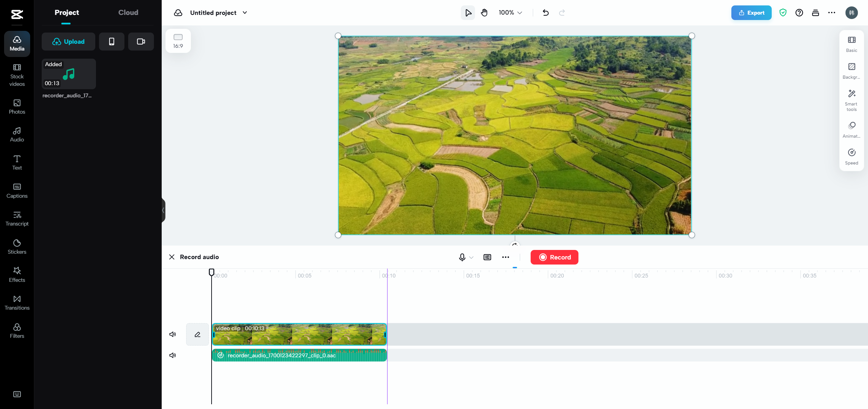Switch to Cloud tab
The height and width of the screenshot is (409, 868).
(128, 12)
